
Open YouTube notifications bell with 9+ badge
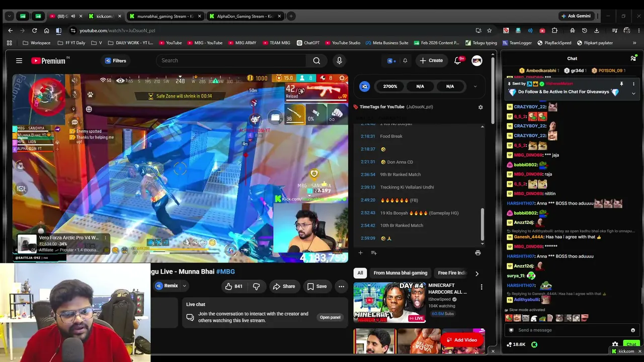click(458, 60)
